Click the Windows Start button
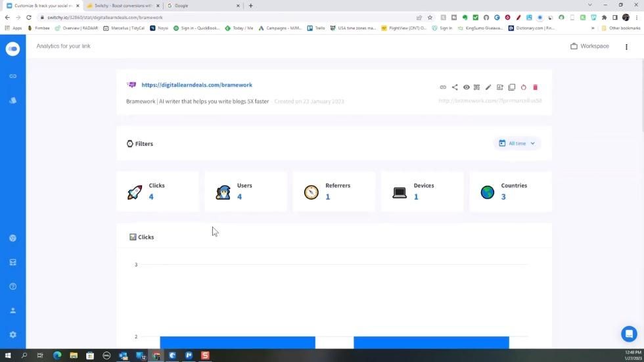644x362 pixels. pos(8,355)
